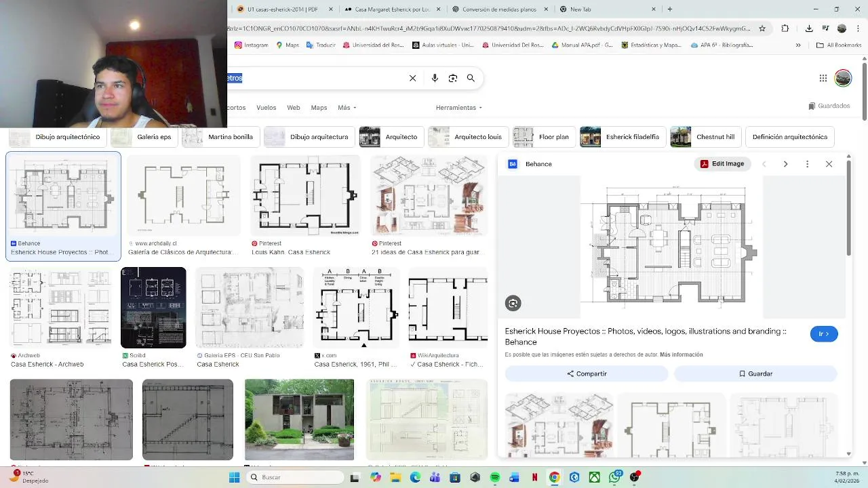
Task: Open the large Behance floor plan image
Action: (x=671, y=247)
